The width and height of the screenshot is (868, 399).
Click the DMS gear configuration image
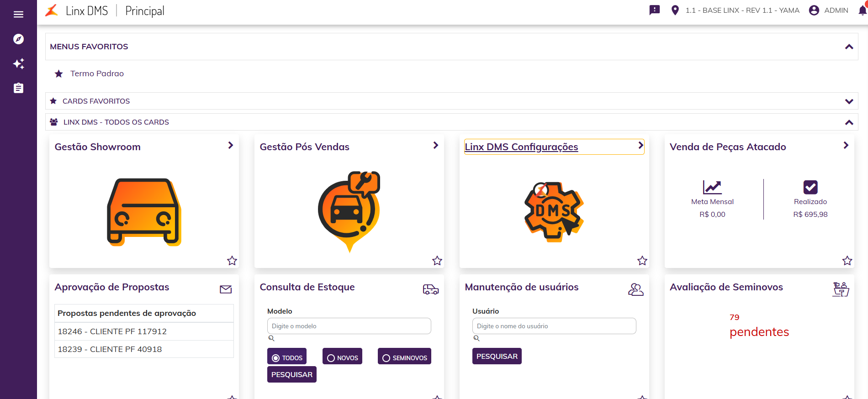click(554, 211)
